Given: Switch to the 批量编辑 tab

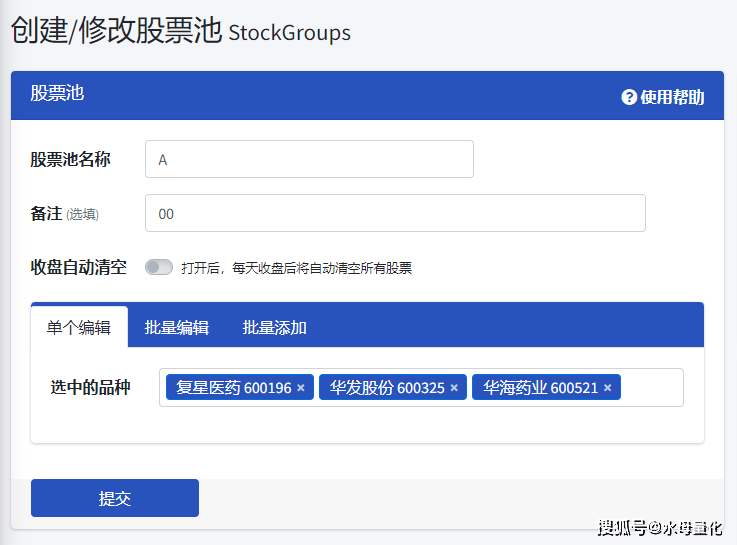Looking at the screenshot, I should pyautogui.click(x=176, y=327).
